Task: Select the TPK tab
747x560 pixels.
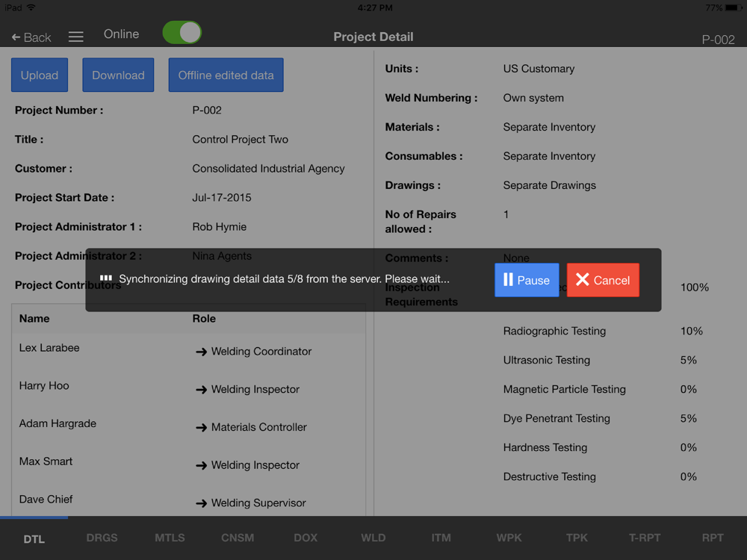Action: (x=577, y=538)
